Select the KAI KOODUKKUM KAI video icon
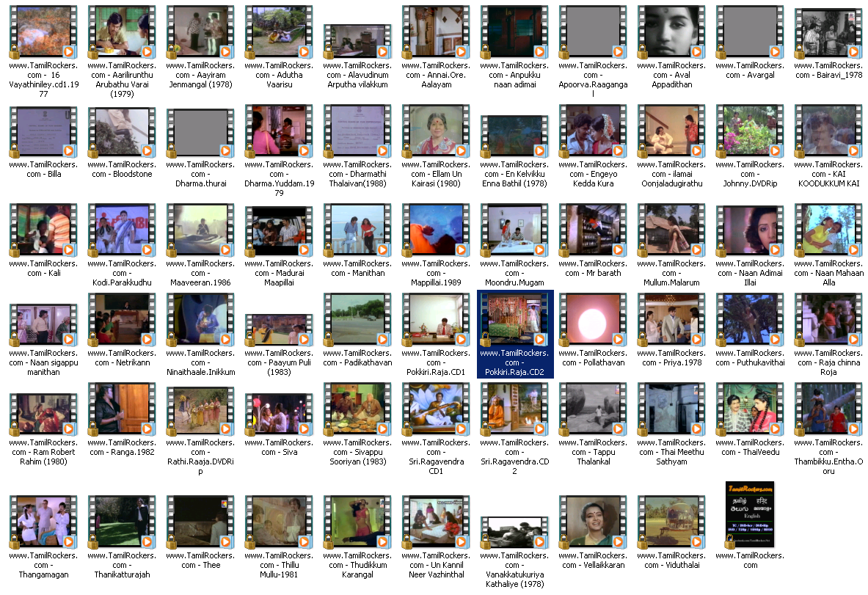This screenshot has width=868, height=595. (828, 132)
